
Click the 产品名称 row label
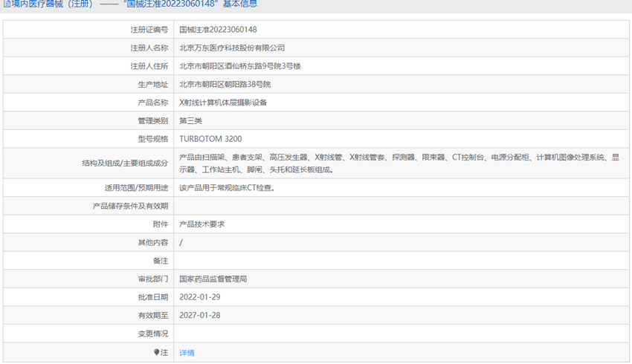(x=152, y=103)
